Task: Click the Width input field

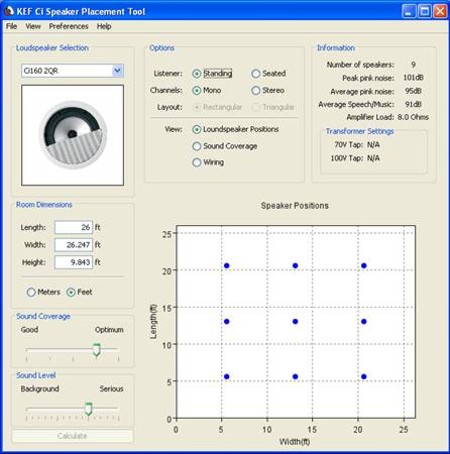Action: (x=74, y=245)
